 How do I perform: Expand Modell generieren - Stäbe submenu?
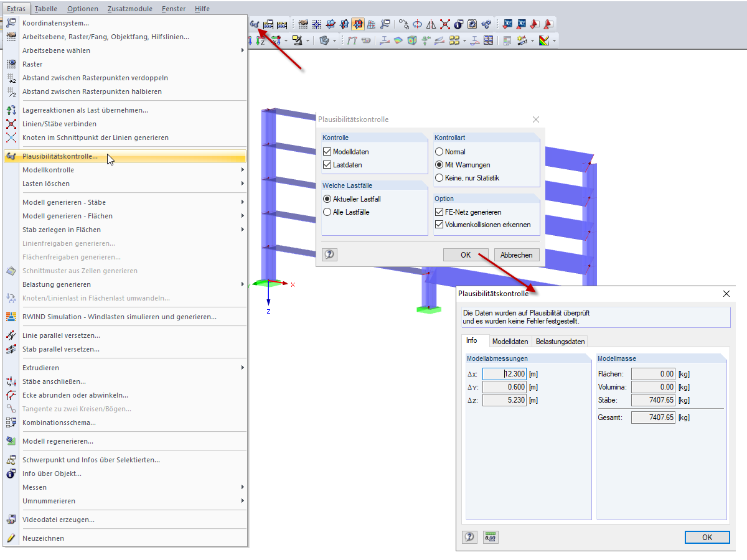[x=125, y=202]
